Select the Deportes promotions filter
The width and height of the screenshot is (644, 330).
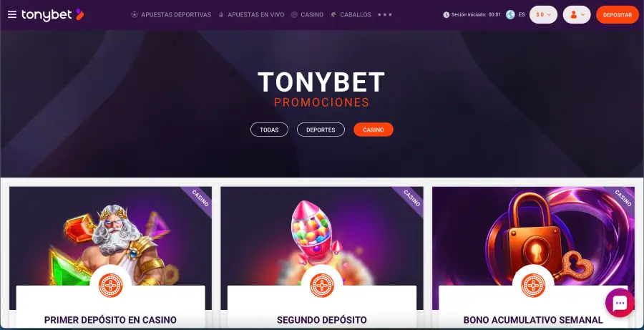(321, 130)
